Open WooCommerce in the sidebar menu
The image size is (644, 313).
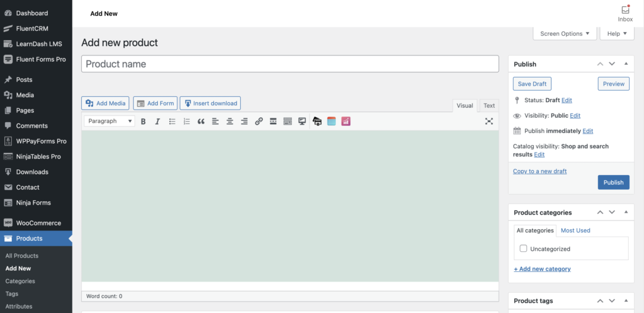pos(38,223)
